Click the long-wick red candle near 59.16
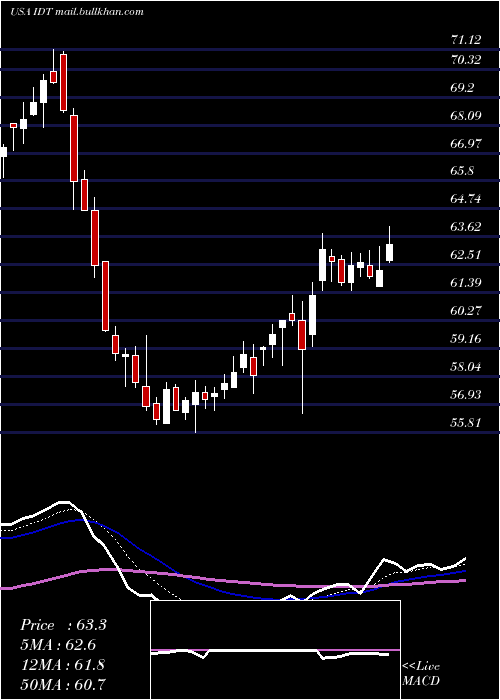 [x=302, y=334]
